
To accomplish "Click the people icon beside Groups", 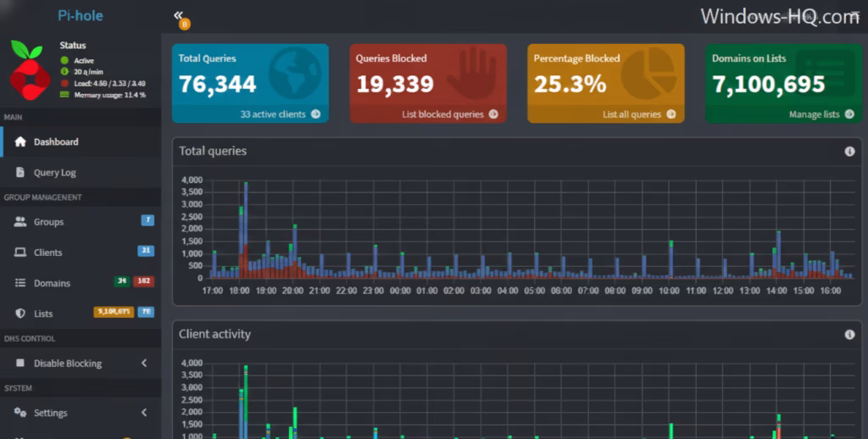I will [20, 221].
